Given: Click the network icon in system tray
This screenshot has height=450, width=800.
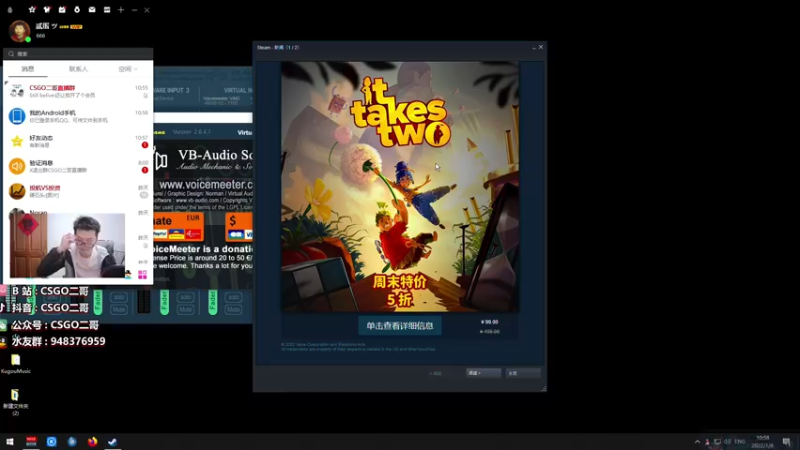Looking at the screenshot, I should 717,441.
